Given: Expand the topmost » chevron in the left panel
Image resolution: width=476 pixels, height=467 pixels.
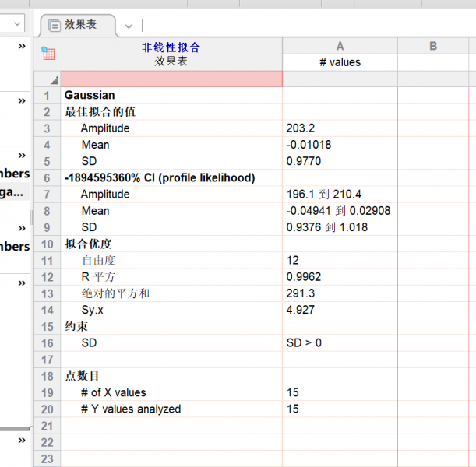Looking at the screenshot, I should click(22, 47).
